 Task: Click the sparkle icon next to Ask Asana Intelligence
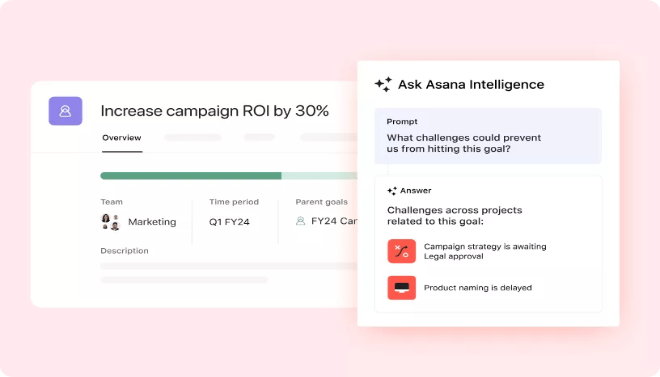pos(383,85)
